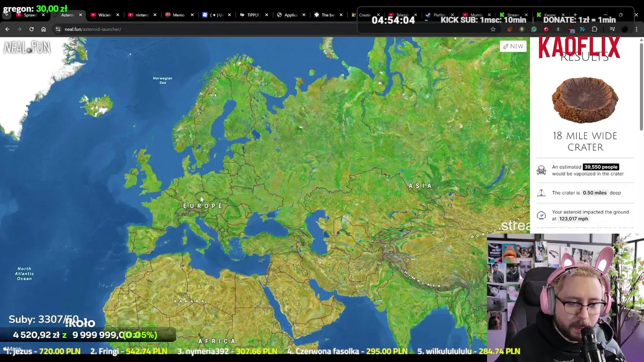Screen dimensions: 644x362
Task: Expand the tab search dropdown arrow
Action: pyautogui.click(x=6, y=15)
